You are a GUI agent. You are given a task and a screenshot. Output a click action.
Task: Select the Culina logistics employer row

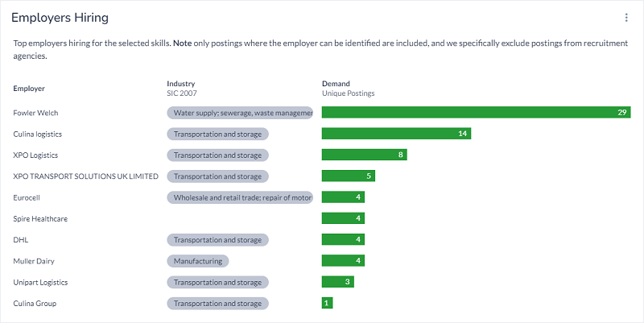click(38, 134)
